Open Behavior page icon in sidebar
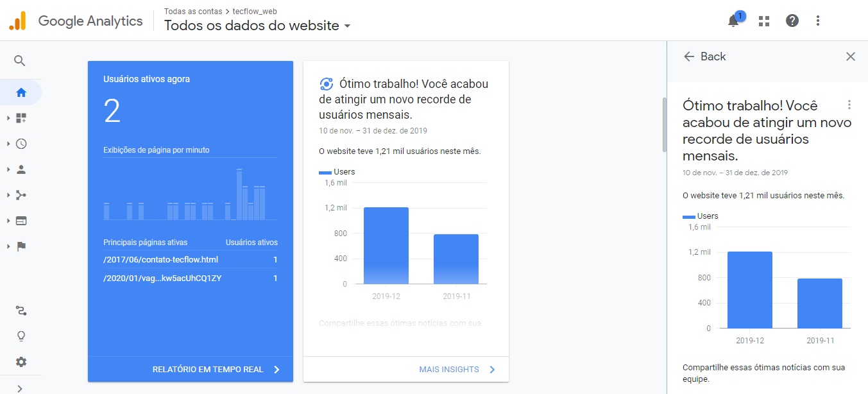The height and width of the screenshot is (394, 868). [21, 221]
